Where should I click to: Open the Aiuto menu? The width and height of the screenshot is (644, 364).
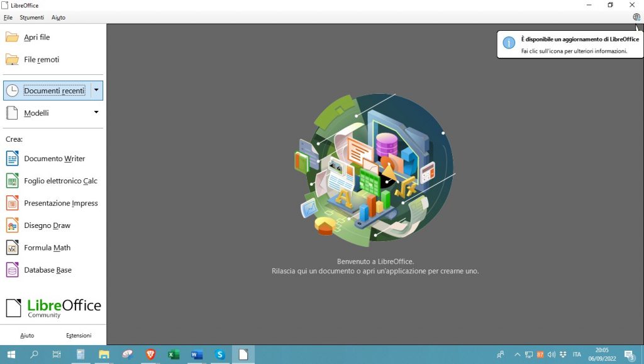pos(58,17)
